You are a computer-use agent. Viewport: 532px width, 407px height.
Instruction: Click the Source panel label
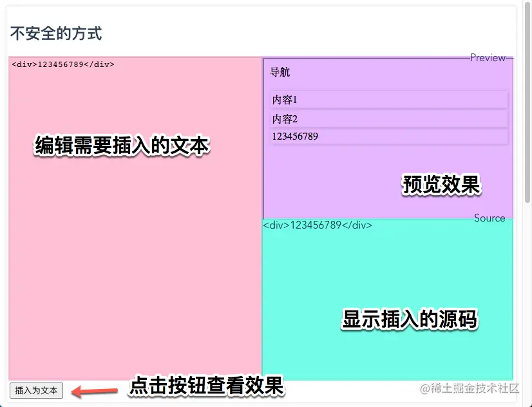pyautogui.click(x=491, y=218)
